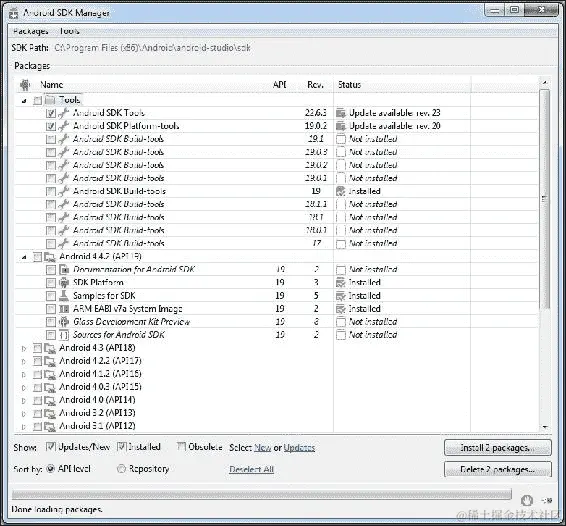The width and height of the screenshot is (566, 526).
Task: Click the SDK Platform android robot icon
Action: click(x=64, y=283)
